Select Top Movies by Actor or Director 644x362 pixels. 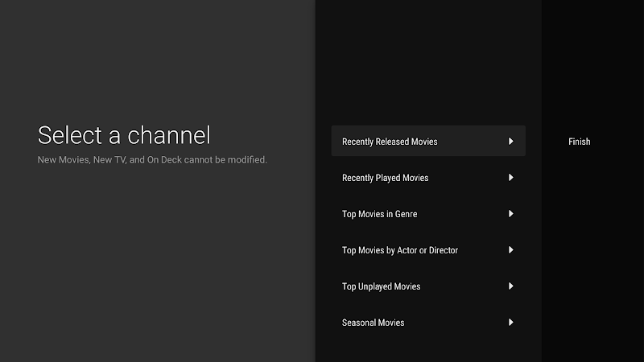tap(399, 250)
